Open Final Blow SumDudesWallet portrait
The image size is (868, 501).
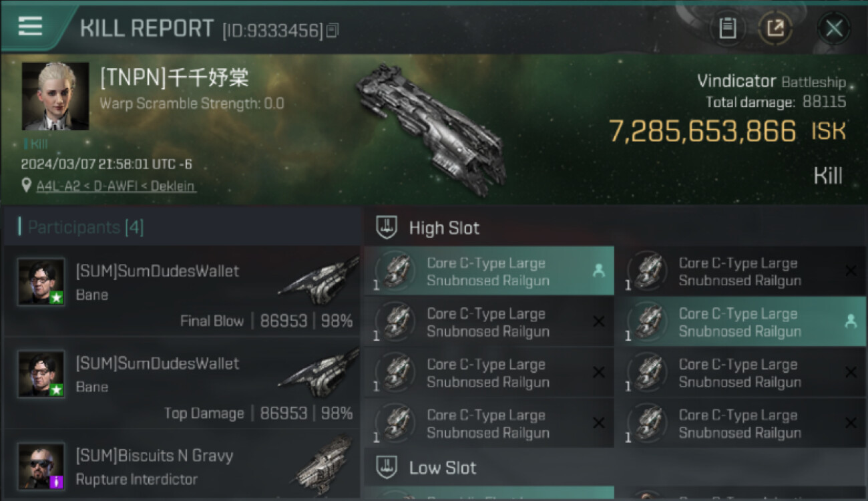click(x=41, y=282)
